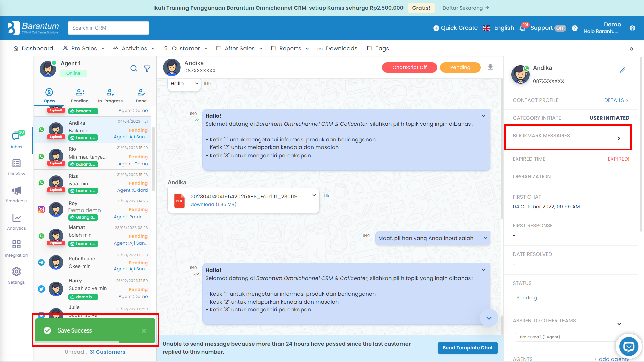This screenshot has height=362, width=644.
Task: Open Riza conversation in list
Action: (x=92, y=183)
